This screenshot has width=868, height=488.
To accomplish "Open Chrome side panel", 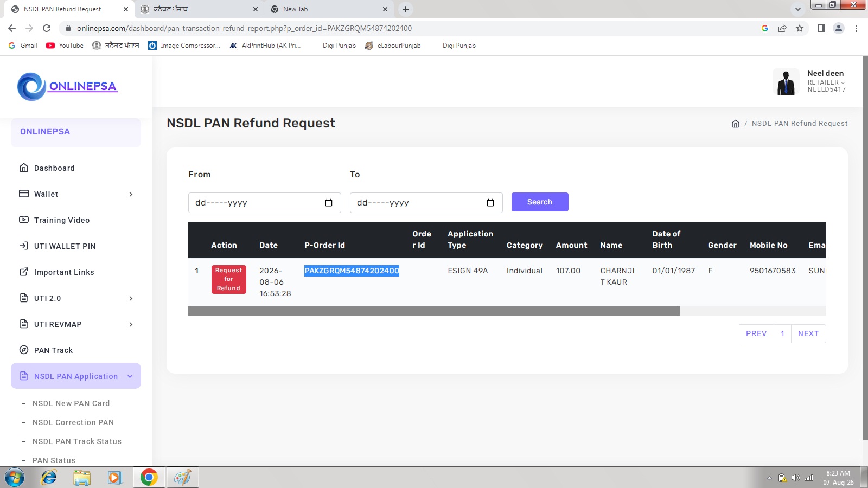I will tap(821, 28).
